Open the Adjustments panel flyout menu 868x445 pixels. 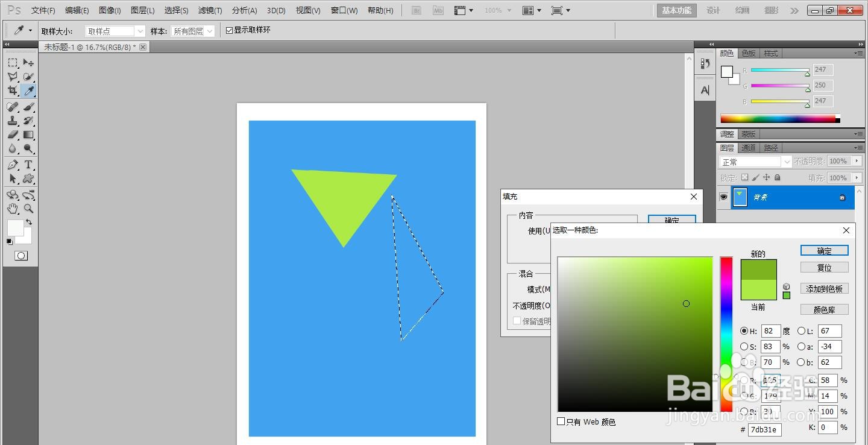[858, 134]
